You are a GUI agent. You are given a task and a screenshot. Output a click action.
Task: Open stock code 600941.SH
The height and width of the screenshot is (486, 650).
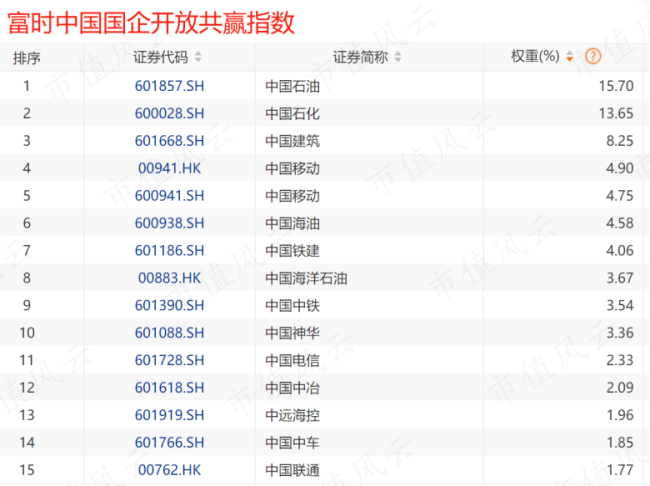point(170,195)
